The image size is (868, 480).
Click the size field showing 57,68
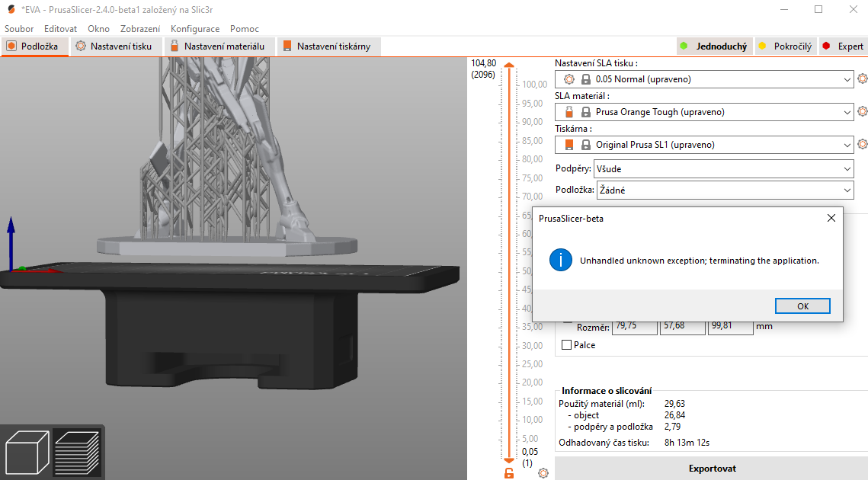click(x=683, y=327)
